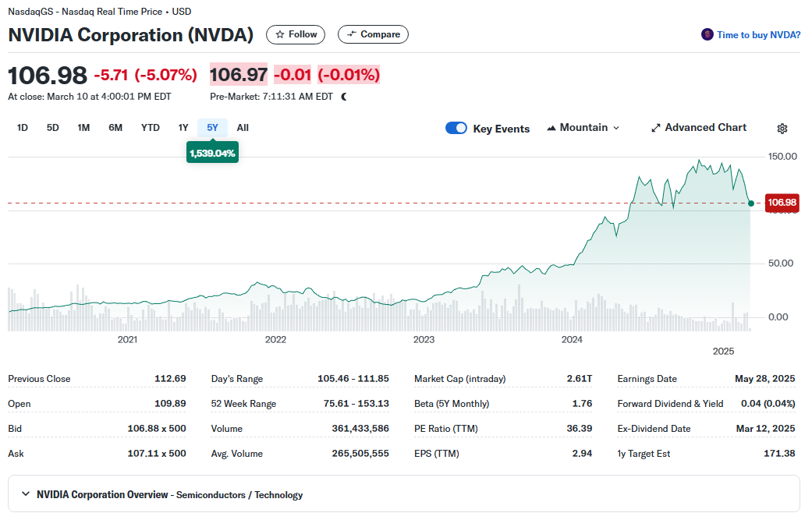The height and width of the screenshot is (520, 812).
Task: Open the chart settings gear icon
Action: (782, 129)
